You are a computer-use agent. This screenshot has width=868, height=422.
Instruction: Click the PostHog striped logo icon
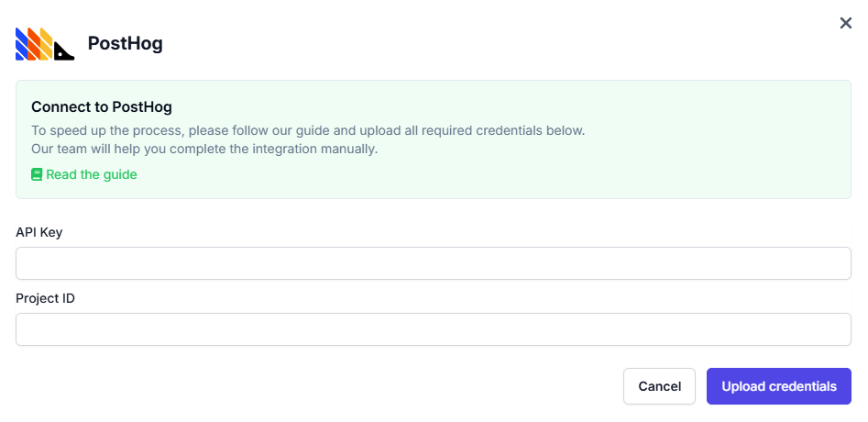44,44
